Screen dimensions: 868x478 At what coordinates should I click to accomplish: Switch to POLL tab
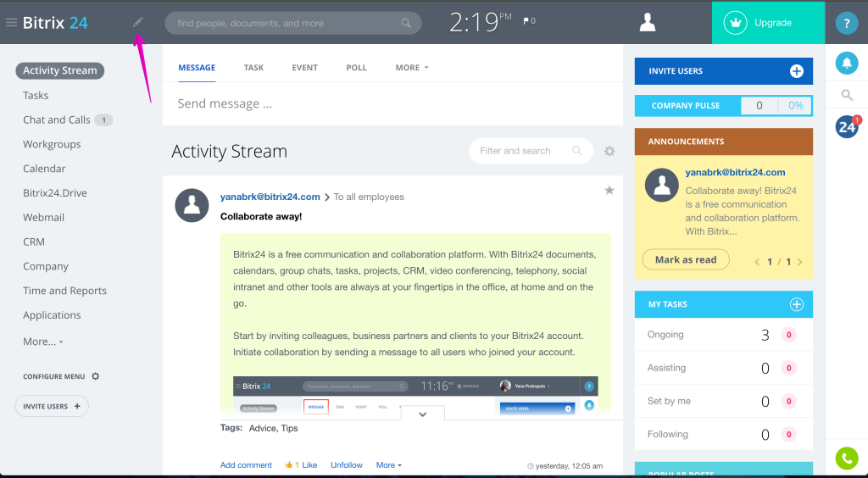[357, 68]
